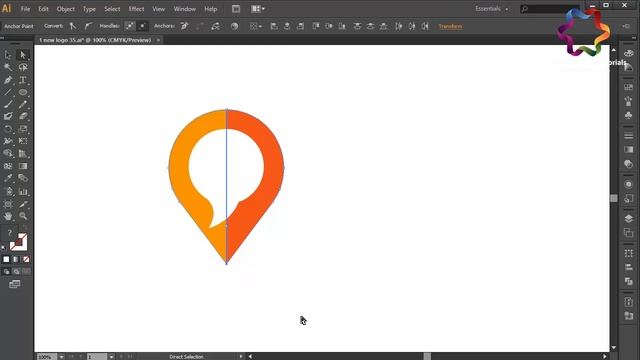Select the Line Segment tool
Viewport: 640px width, 360px height.
pyautogui.click(x=8, y=92)
